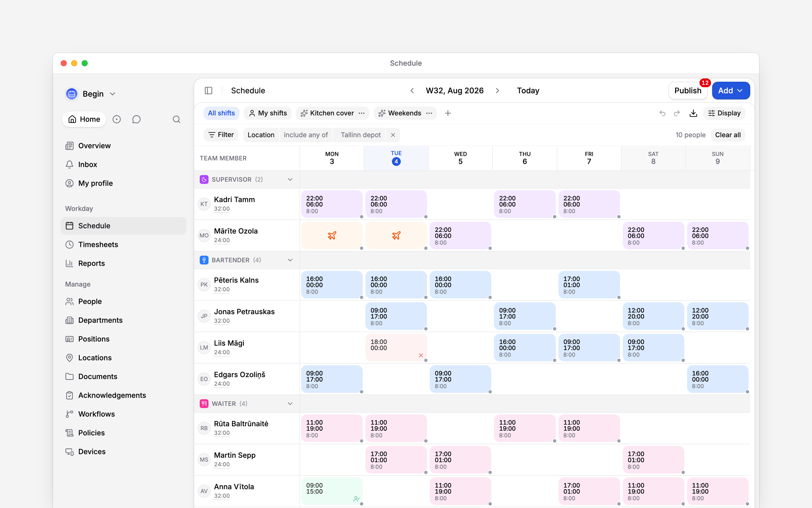
Task: Select Edgars Ozoliņš' Sunday 16:00 shift
Action: point(718,379)
